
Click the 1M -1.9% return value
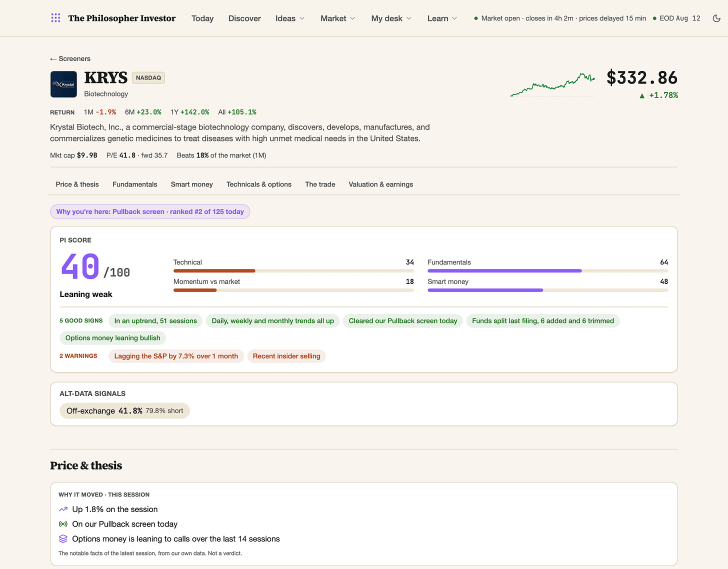100,112
